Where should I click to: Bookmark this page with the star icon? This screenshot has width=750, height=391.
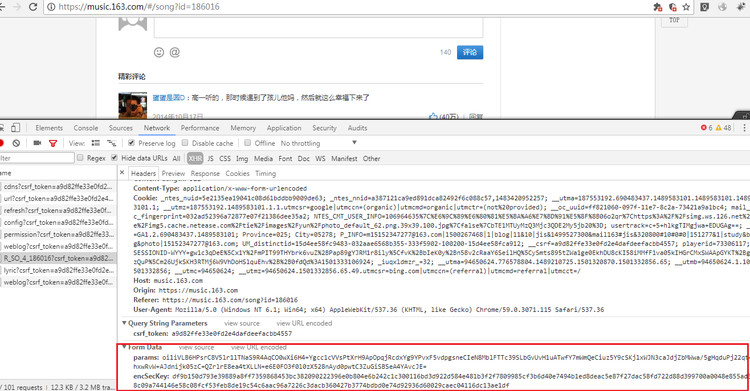coord(686,7)
